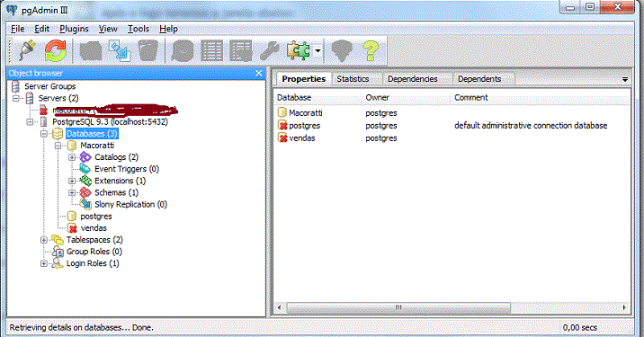The height and width of the screenshot is (337, 644).
Task: Switch to the Dependencies tab
Action: tap(412, 79)
